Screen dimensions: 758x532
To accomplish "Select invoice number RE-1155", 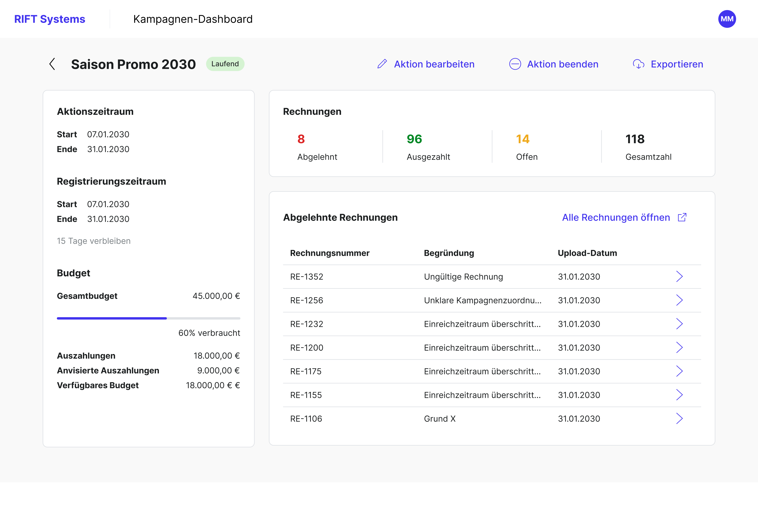I will coord(306,395).
